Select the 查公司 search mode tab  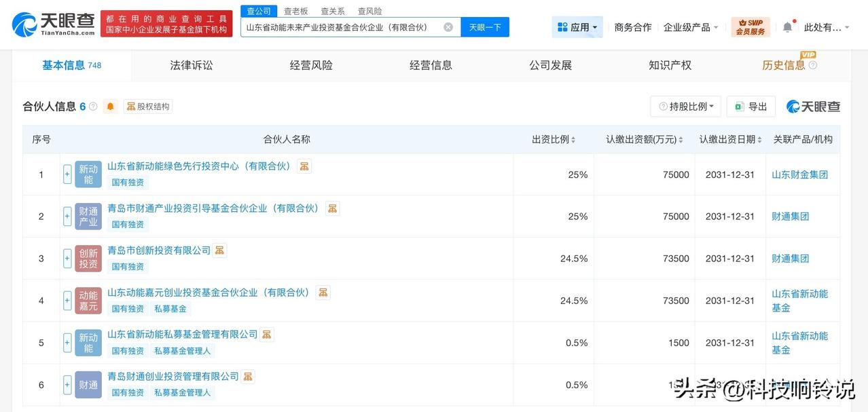[259, 11]
